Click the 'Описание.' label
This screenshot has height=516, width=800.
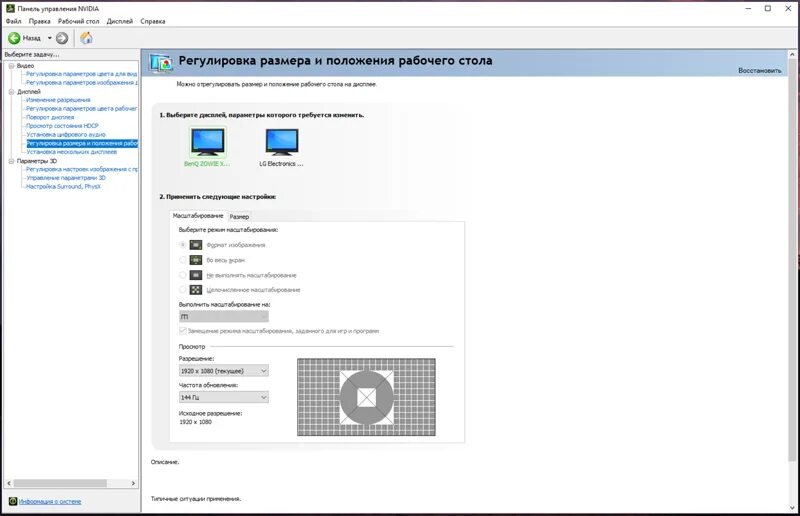click(x=165, y=462)
